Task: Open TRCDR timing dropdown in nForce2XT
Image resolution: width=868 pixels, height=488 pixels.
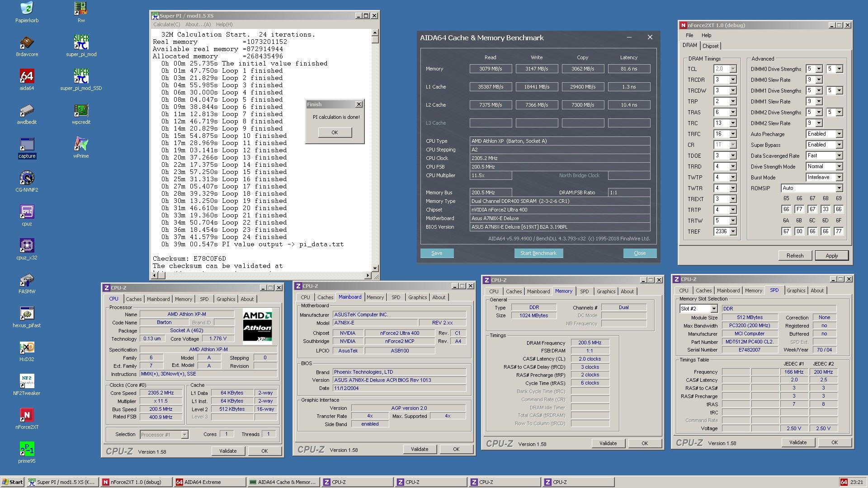Action: click(733, 80)
